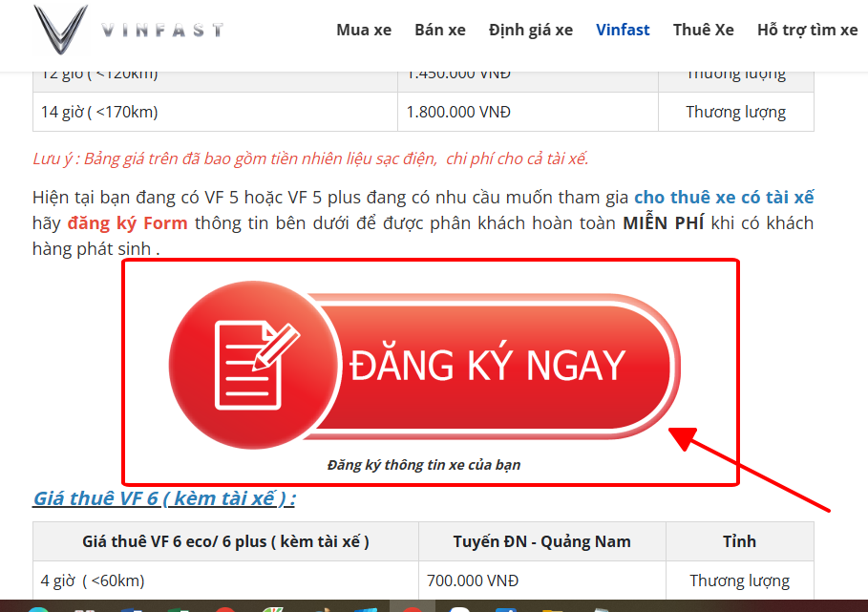Open Hỗ trợ tìm xe menu
Screen dimensions: 868x612
point(807,30)
